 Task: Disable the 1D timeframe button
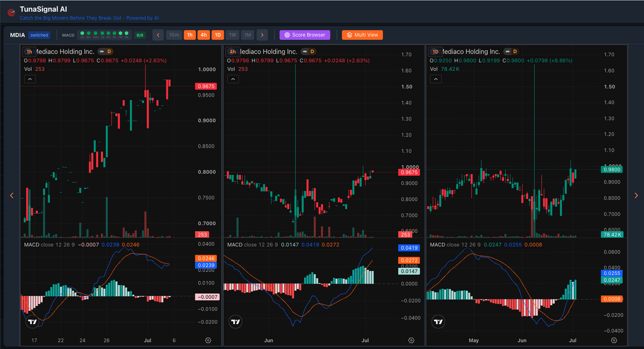tap(217, 35)
